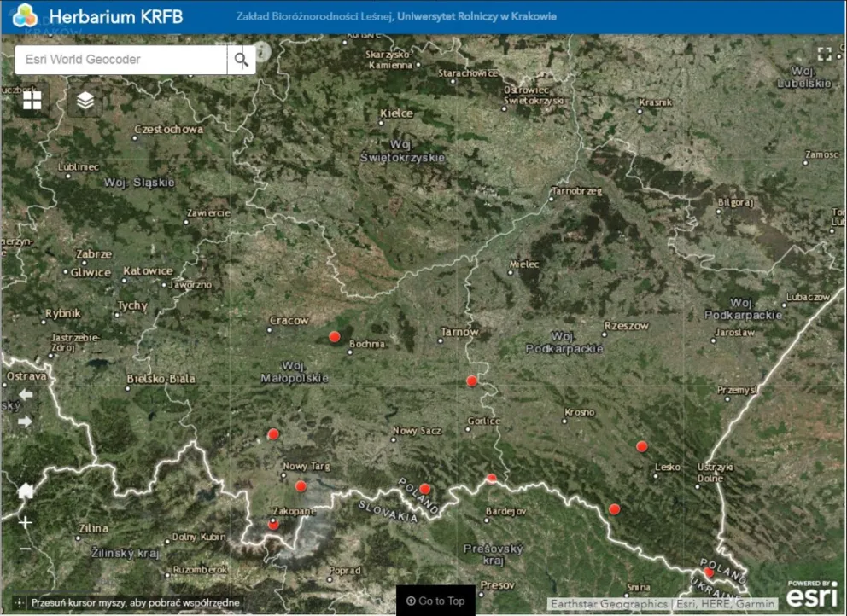Select the red marker near Bochnia

click(x=335, y=337)
